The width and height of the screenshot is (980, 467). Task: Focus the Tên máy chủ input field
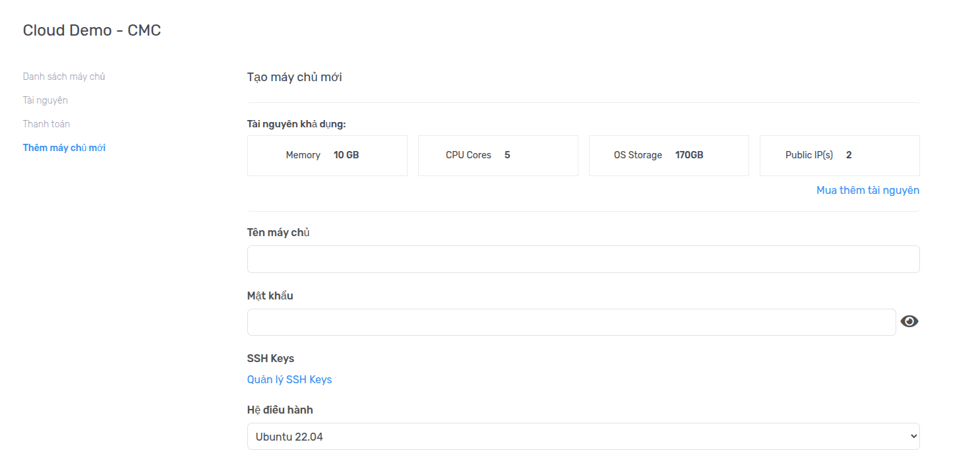(583, 259)
